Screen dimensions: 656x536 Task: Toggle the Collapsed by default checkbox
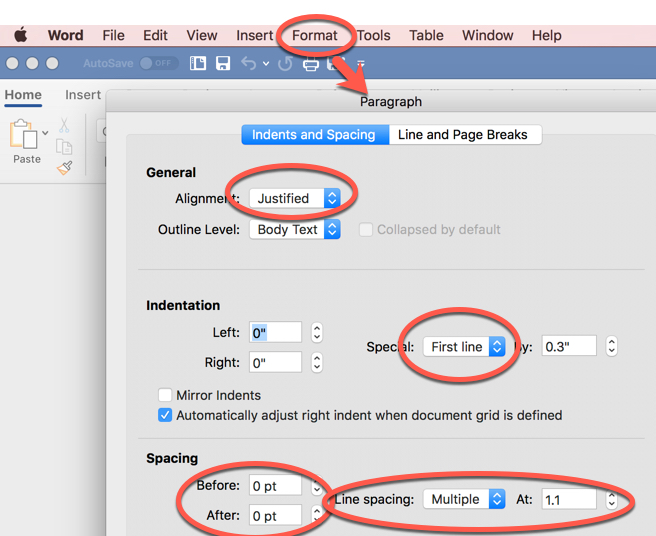click(366, 229)
